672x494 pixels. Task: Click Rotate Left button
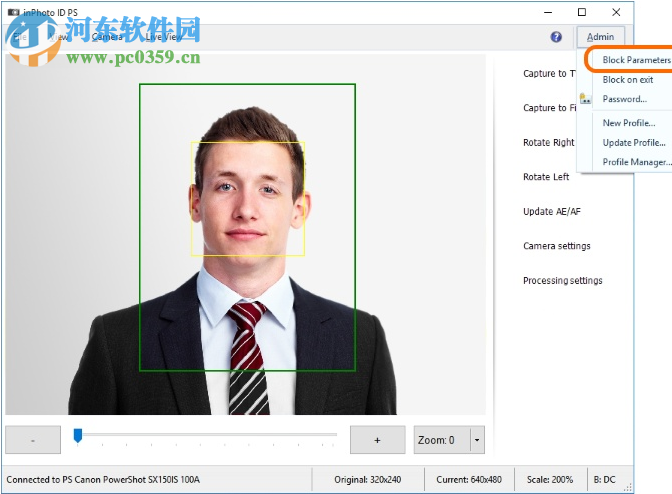pyautogui.click(x=546, y=177)
